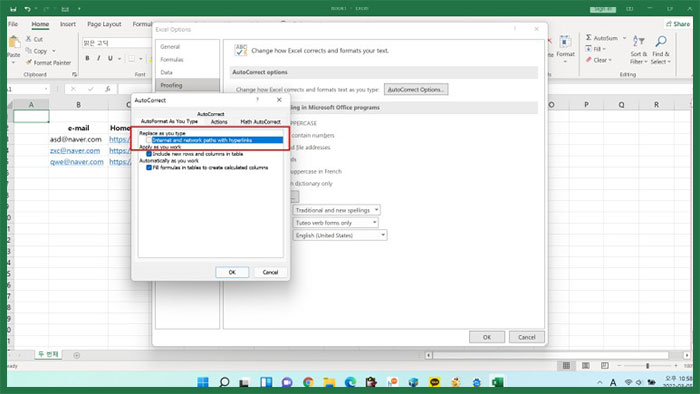Uncheck Include new rows and columns in table
This screenshot has width=700, height=394.
click(x=149, y=154)
